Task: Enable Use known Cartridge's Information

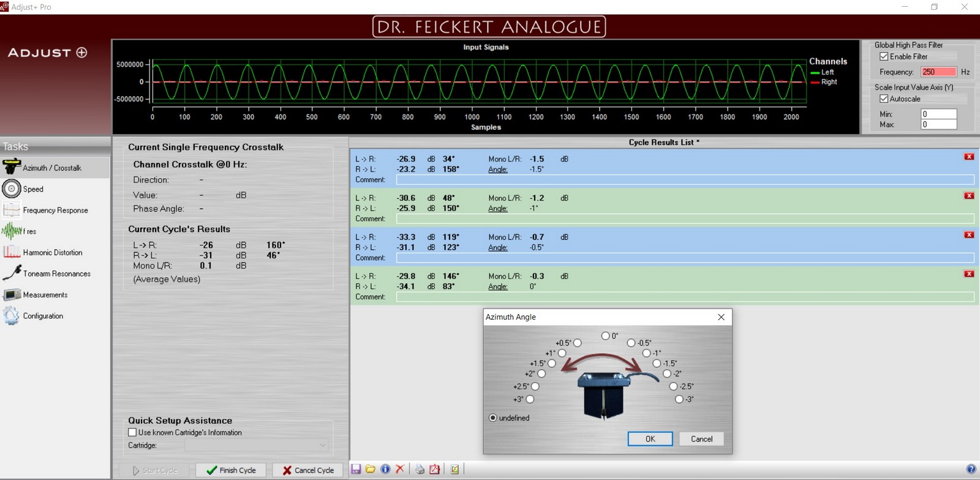Action: click(x=132, y=432)
